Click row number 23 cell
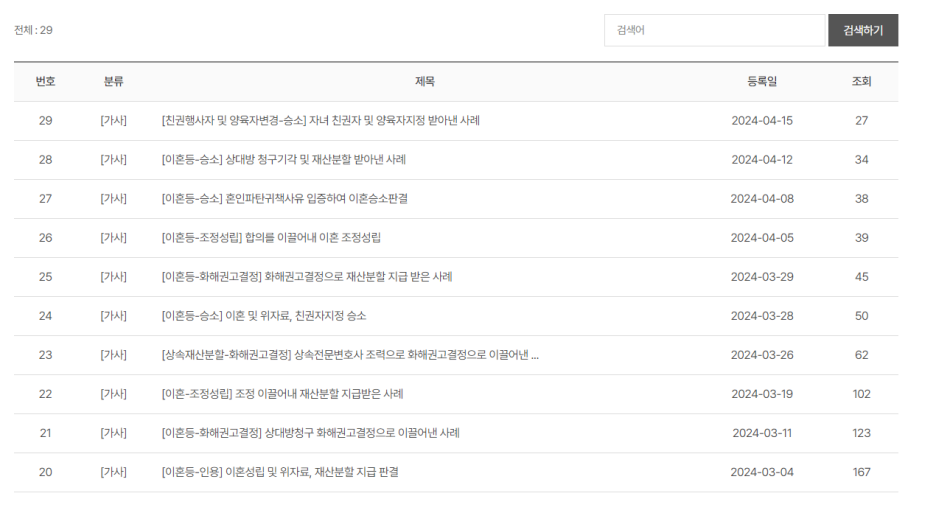This screenshot has width=936, height=510. [45, 355]
